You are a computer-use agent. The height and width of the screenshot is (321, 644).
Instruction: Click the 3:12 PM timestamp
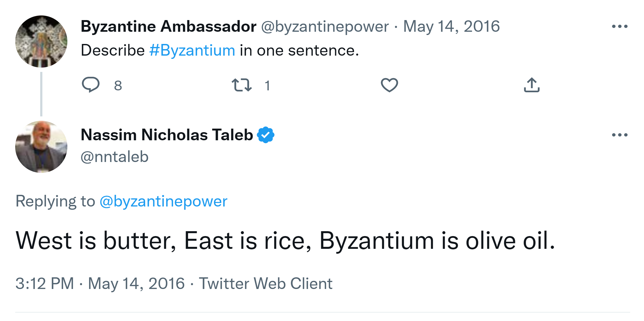[45, 284]
